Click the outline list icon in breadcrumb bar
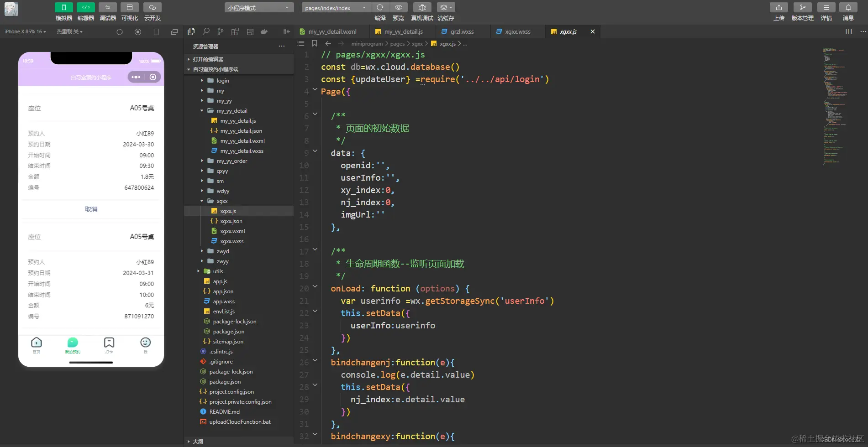 [x=301, y=43]
